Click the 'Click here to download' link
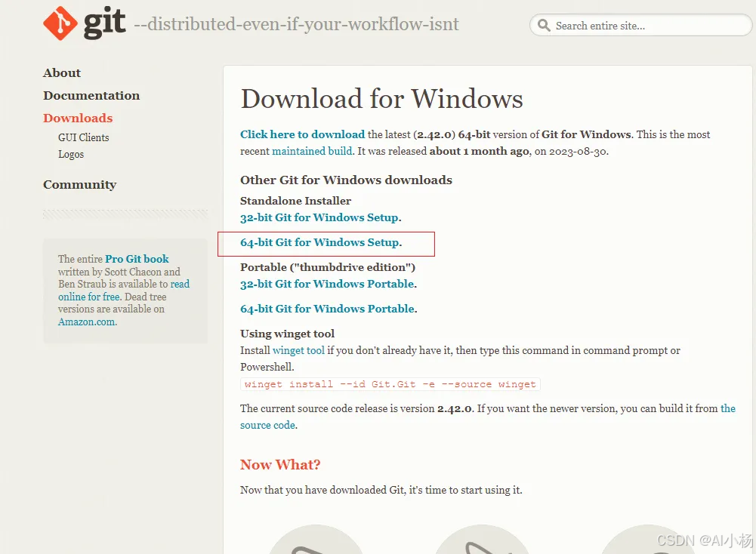The height and width of the screenshot is (554, 756). coord(302,134)
